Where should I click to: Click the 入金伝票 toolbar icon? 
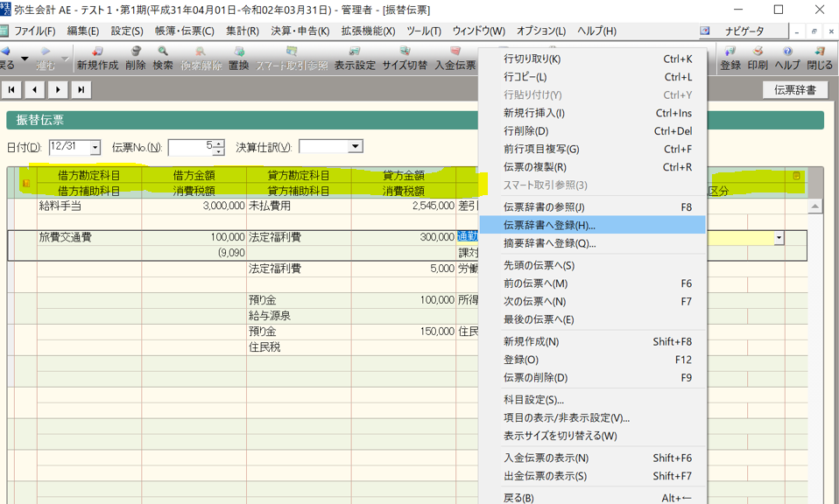(x=455, y=59)
